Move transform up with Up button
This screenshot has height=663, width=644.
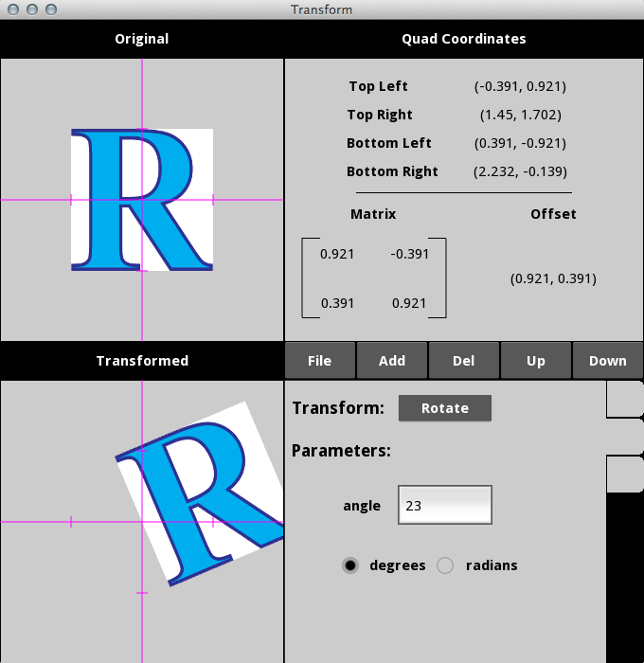click(536, 361)
